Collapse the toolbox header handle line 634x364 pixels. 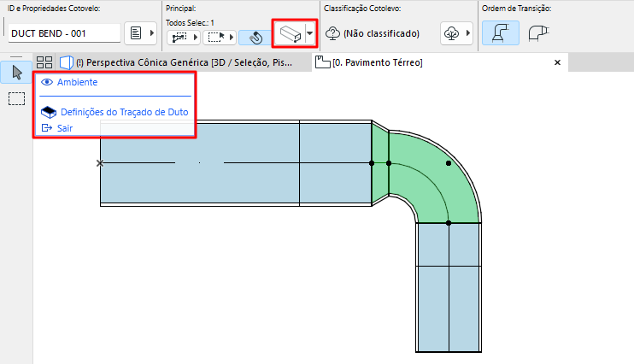(16, 56)
